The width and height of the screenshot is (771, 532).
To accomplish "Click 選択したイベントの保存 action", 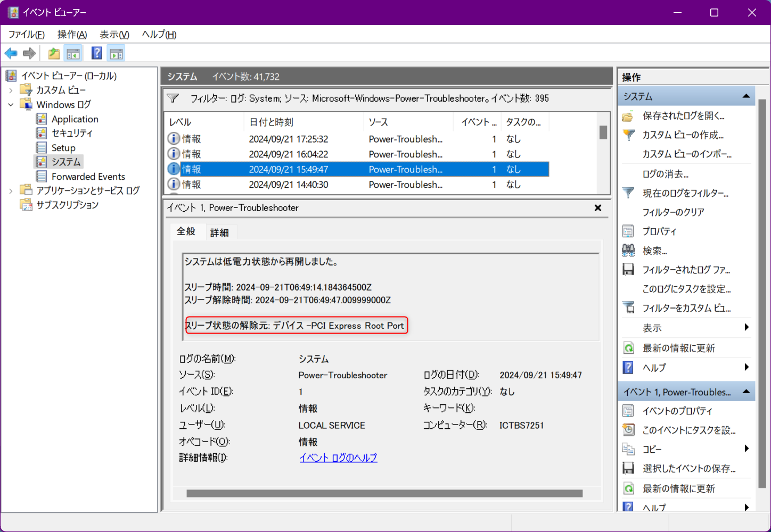I will [x=689, y=469].
